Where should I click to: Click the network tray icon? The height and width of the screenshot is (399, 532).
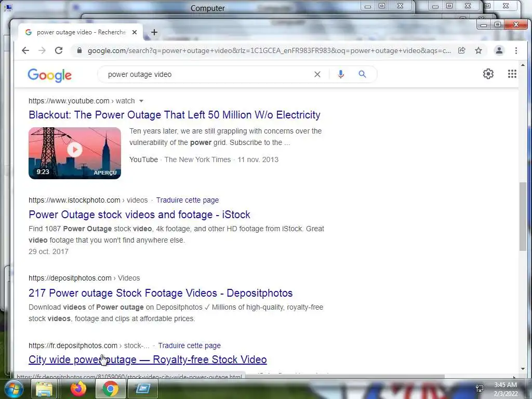click(480, 389)
